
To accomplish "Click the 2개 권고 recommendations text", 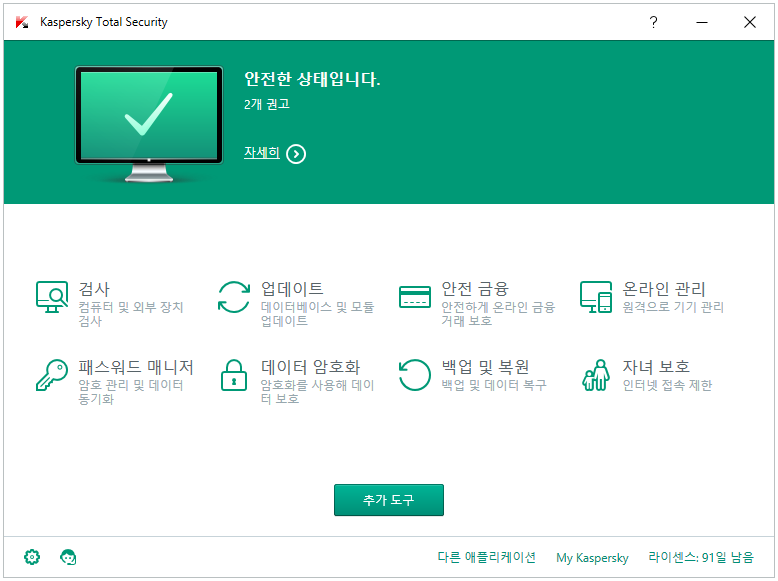I will (x=266, y=104).
